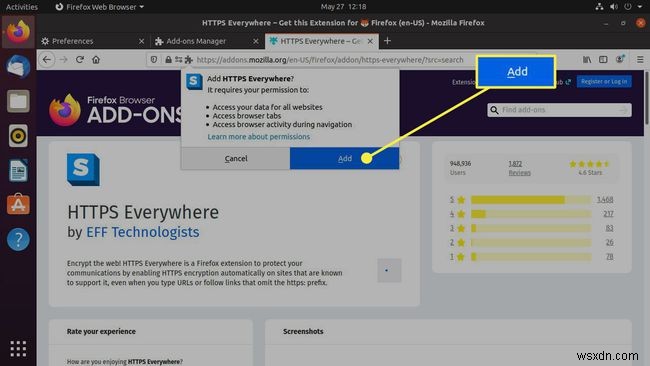This screenshot has height=366, width=650.
Task: Open the Help icon in the dock
Action: pyautogui.click(x=18, y=239)
